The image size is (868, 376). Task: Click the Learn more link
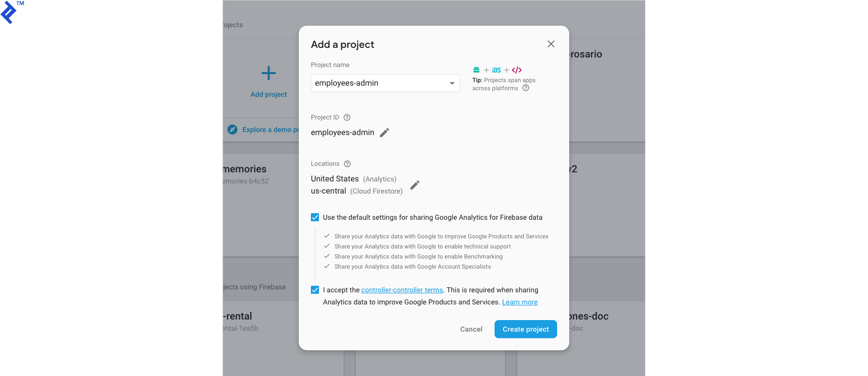click(x=519, y=302)
